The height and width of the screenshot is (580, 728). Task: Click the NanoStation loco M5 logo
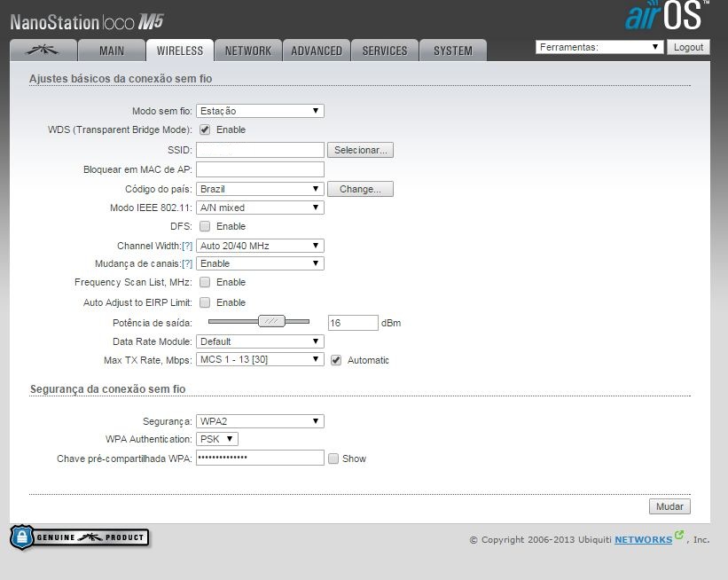click(x=87, y=22)
